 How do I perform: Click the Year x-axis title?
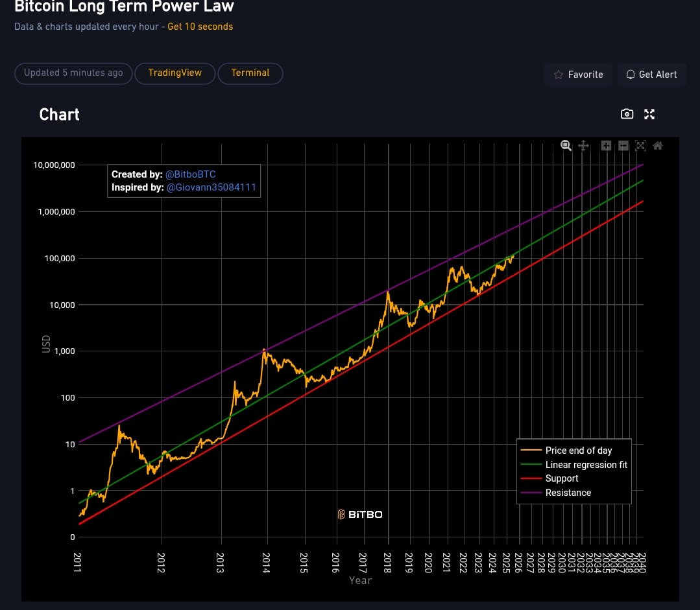360,581
